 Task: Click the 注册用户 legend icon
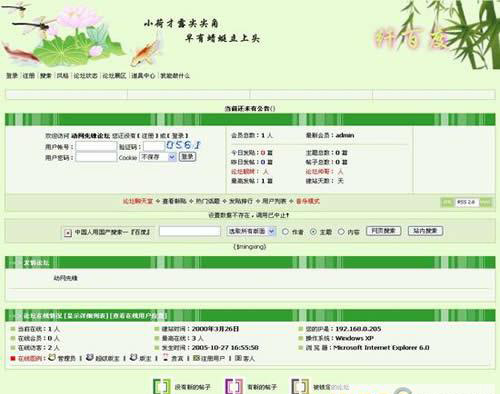(x=196, y=358)
